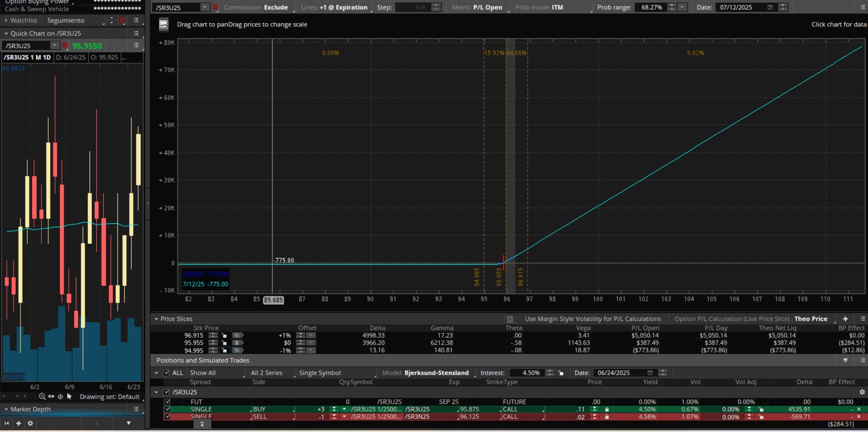Zoom in on the Quick Chart

coord(42,397)
